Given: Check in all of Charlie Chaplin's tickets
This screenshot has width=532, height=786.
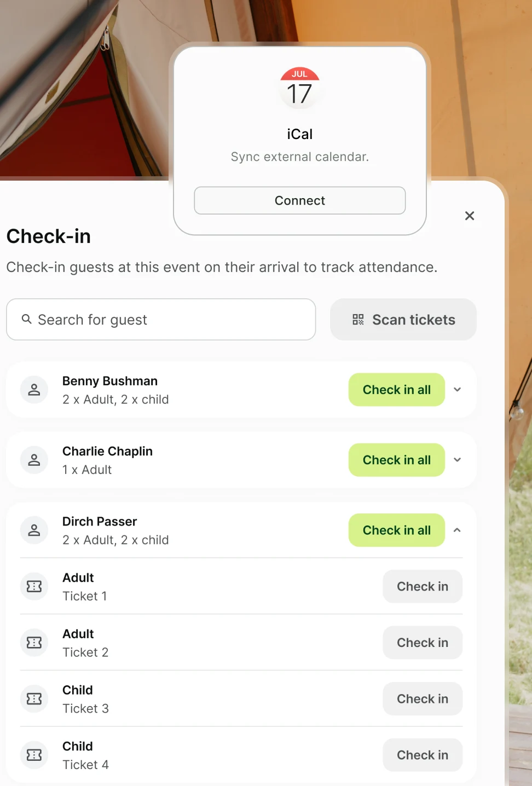Looking at the screenshot, I should pyautogui.click(x=396, y=460).
